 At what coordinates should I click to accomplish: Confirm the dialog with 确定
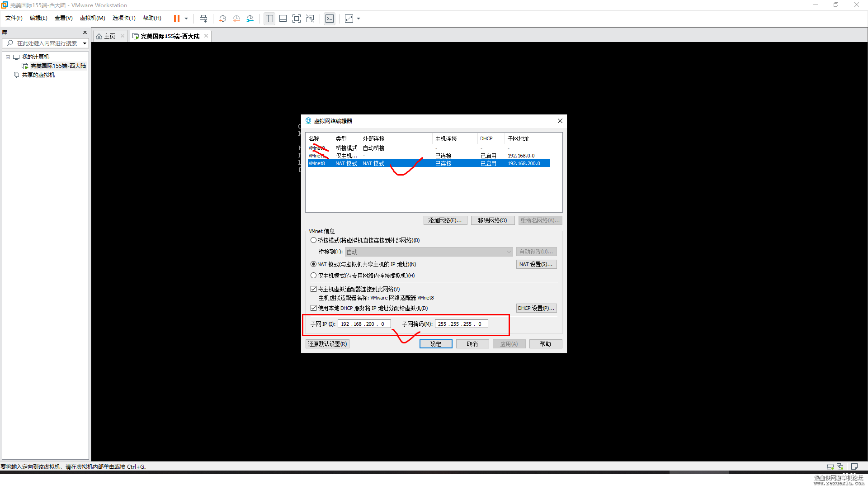(x=436, y=344)
